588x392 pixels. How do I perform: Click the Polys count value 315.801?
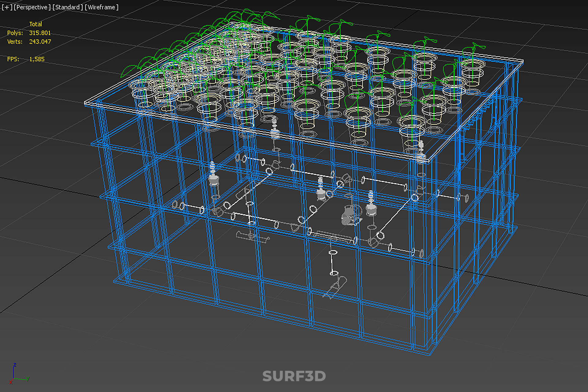[40, 33]
